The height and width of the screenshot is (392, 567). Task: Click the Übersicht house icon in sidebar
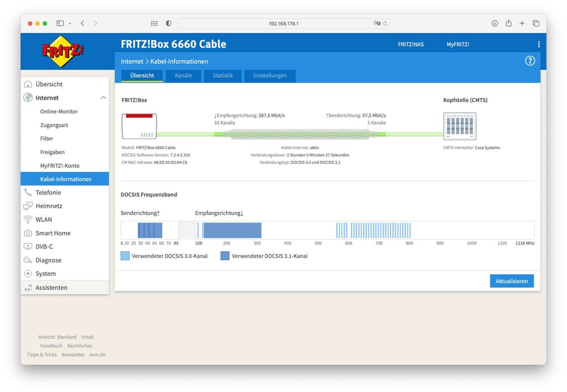click(x=28, y=84)
